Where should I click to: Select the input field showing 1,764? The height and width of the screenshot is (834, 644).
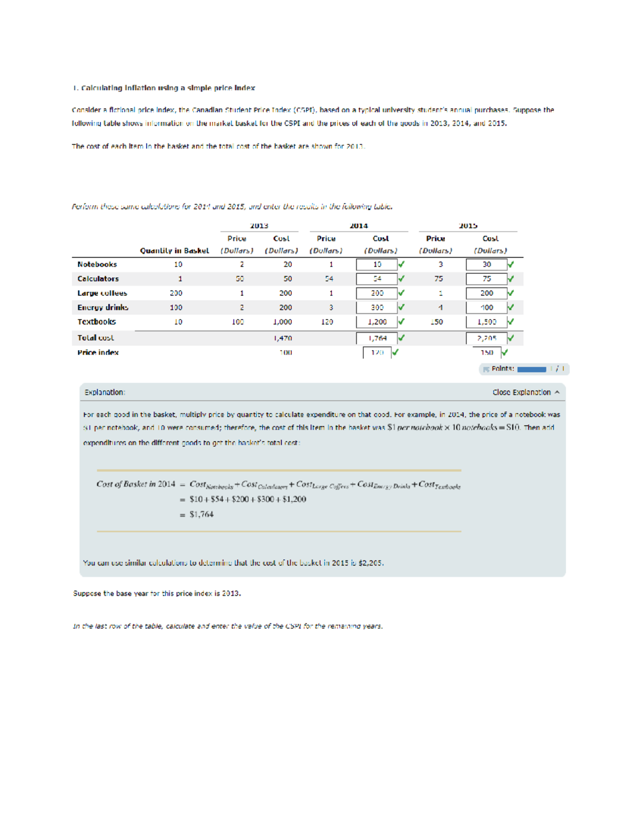pos(376,338)
